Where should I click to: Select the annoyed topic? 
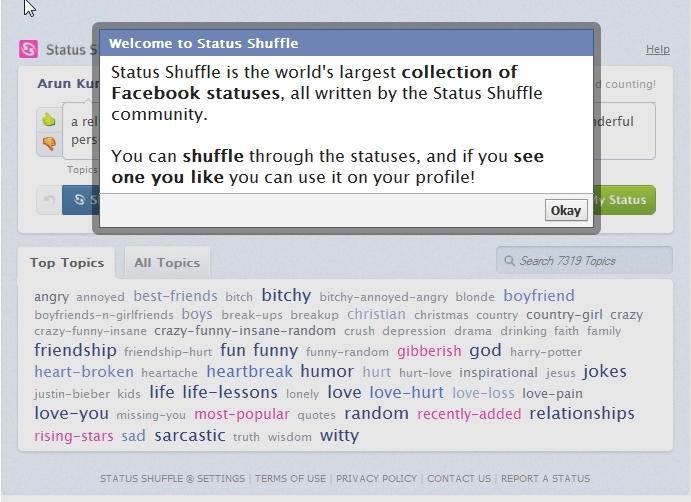tap(100, 297)
